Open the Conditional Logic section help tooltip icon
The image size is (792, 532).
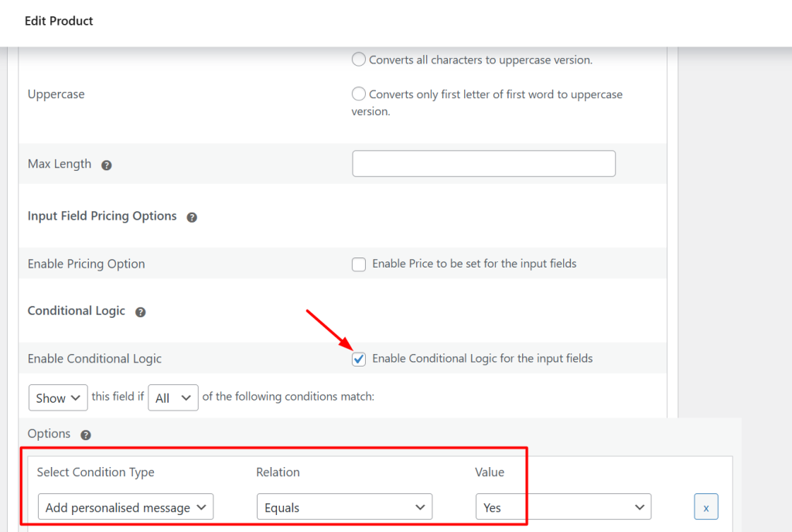click(x=140, y=312)
